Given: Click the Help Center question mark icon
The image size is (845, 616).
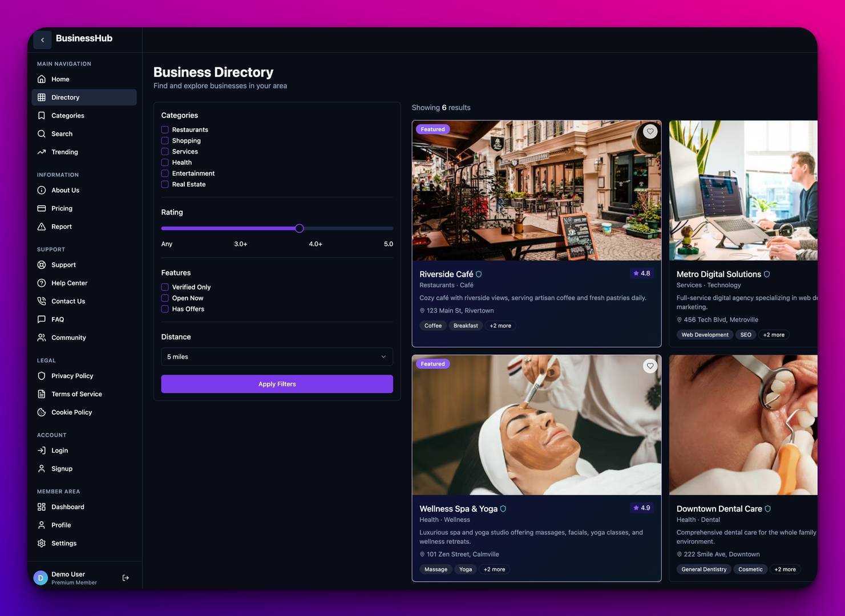Looking at the screenshot, I should click(41, 283).
